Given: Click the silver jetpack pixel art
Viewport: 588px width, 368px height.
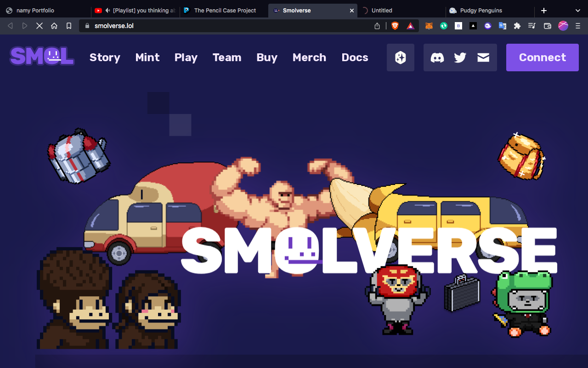Looking at the screenshot, I should click(x=78, y=155).
